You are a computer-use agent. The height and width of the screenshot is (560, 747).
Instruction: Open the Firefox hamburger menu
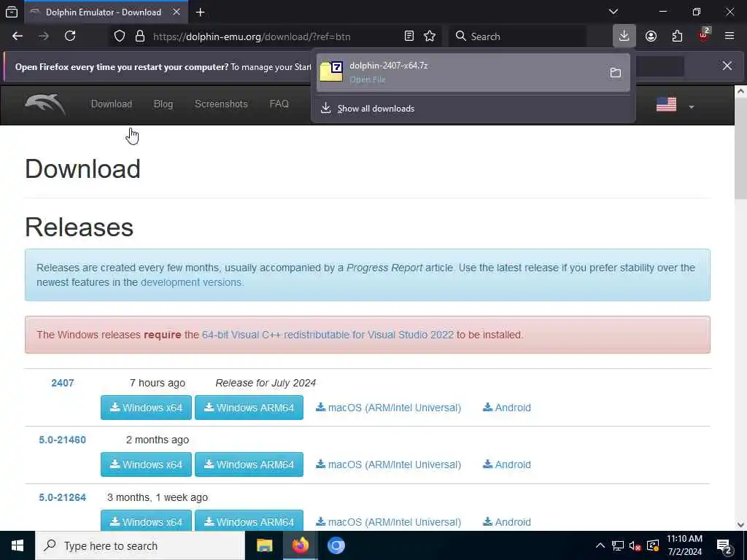[x=729, y=36]
